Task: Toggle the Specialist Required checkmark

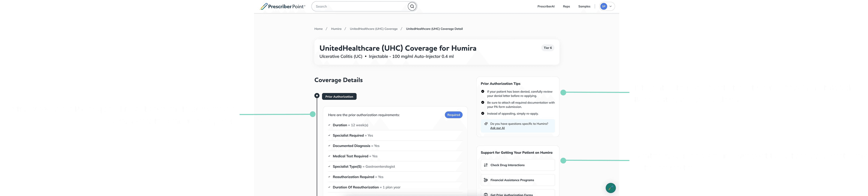Action: tap(329, 136)
